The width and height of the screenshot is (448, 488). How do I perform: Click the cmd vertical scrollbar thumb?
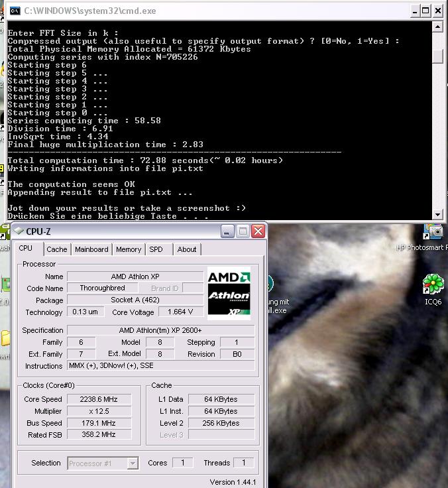click(x=437, y=56)
